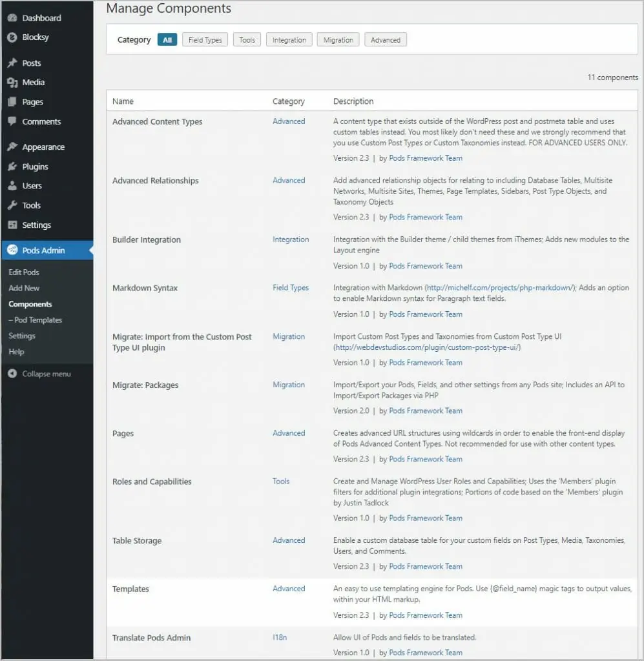Screen dimensions: 644x661
Task: Click Field Types link for Markdown Syntax
Action: [x=291, y=287]
